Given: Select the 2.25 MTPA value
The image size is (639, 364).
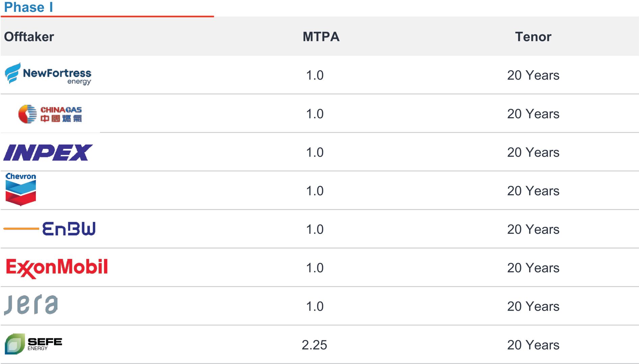Looking at the screenshot, I should point(314,345).
